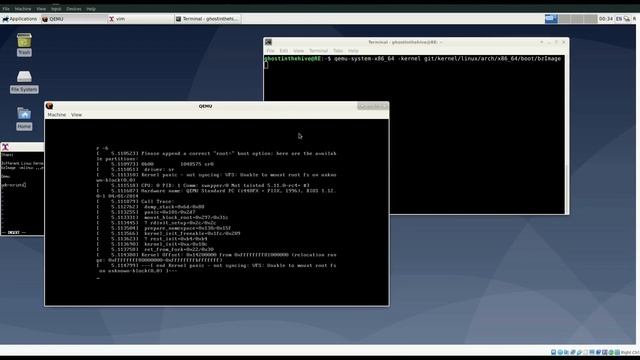
Task: Open the VirtualBox File menu
Action: pos(6,9)
